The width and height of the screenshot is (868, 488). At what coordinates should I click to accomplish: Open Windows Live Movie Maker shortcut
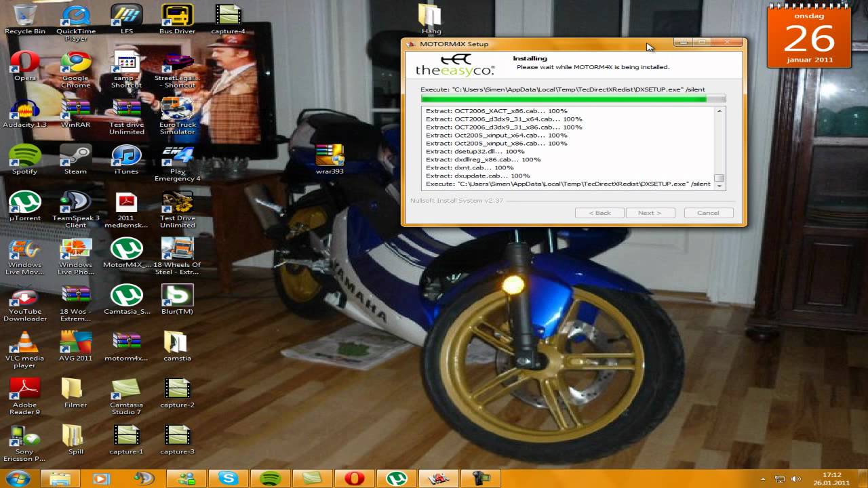click(25, 256)
